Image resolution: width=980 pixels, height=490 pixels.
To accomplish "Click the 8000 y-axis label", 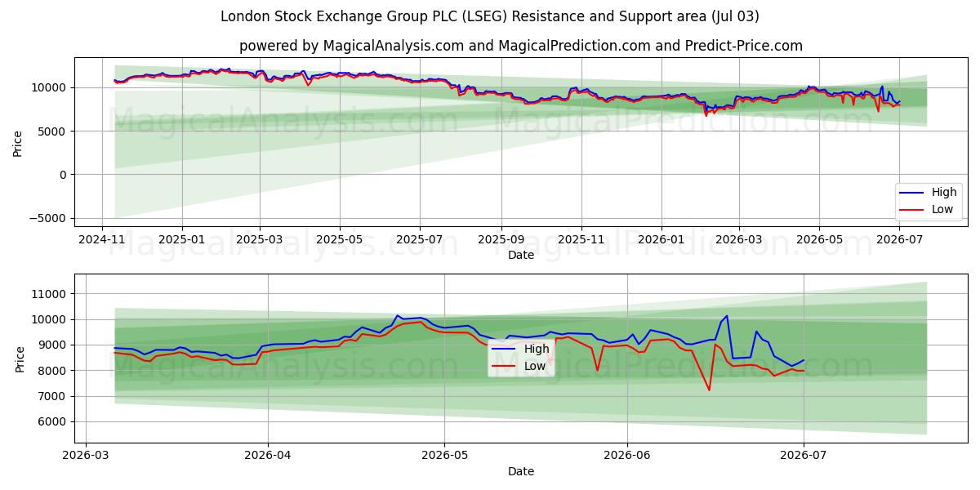I will 53,371.
